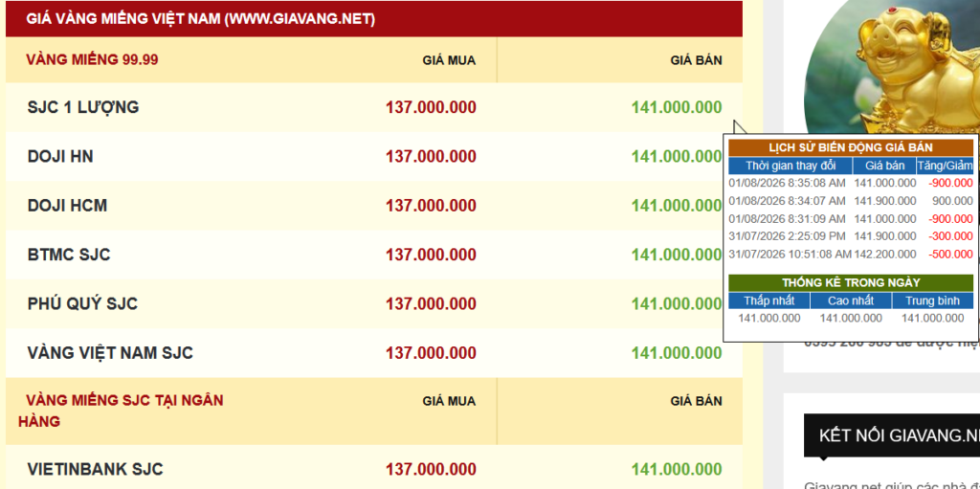
Task: Click the golden pig image
Action: [894, 66]
